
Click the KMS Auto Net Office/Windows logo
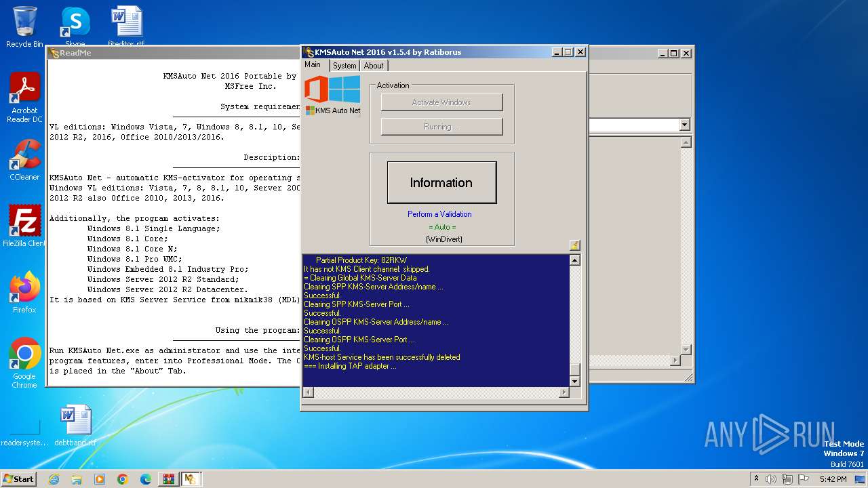point(332,95)
